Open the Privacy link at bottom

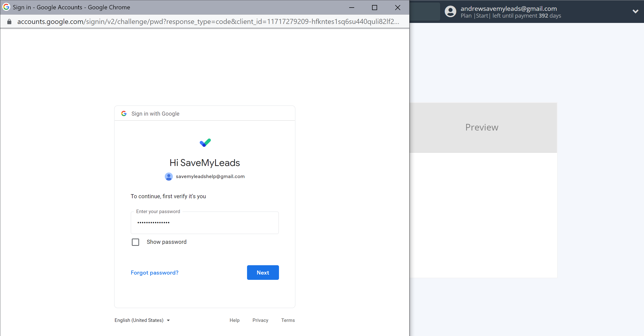260,320
